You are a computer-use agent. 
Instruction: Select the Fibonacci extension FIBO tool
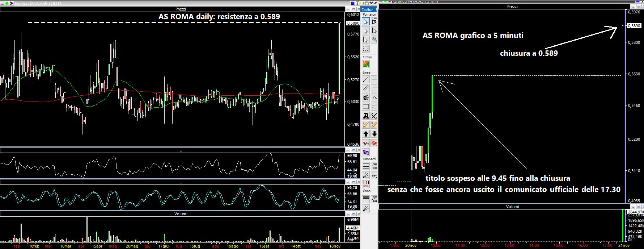[x=374, y=166]
